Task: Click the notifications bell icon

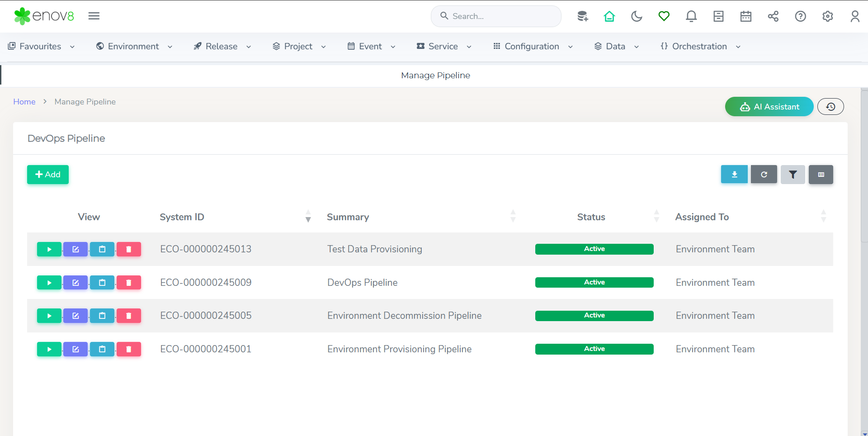Action: pos(691,16)
